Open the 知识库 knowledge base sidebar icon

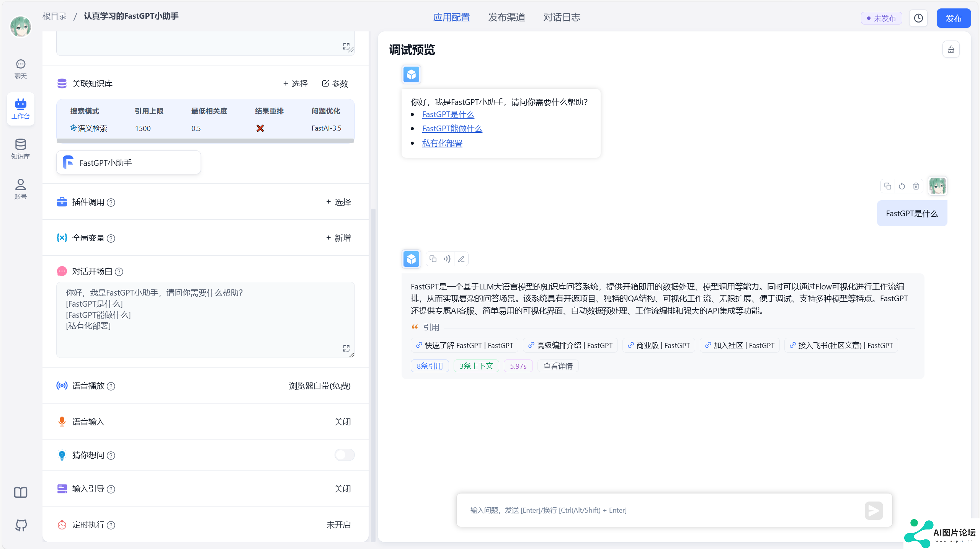(x=21, y=149)
